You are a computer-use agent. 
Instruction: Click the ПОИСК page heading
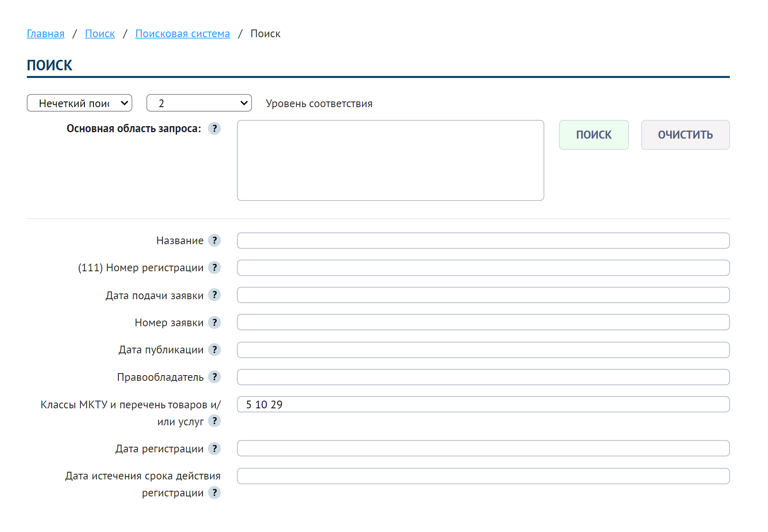click(49, 65)
